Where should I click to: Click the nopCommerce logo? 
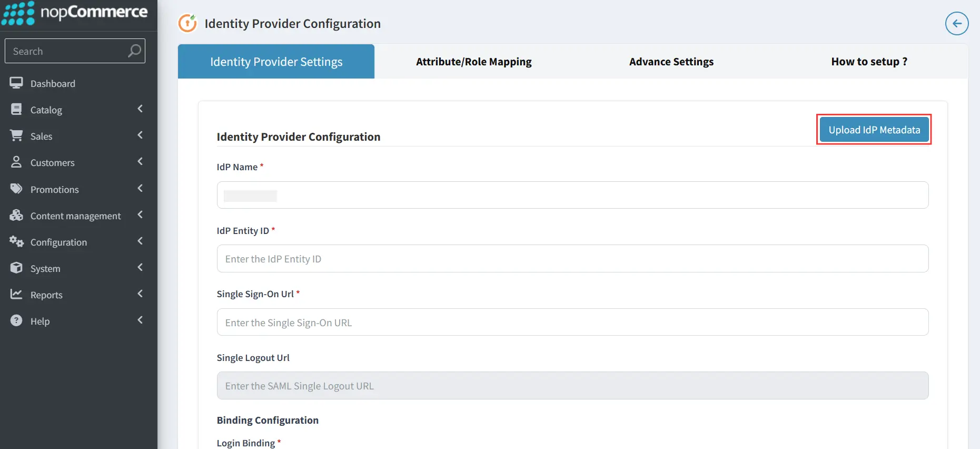pos(75,13)
